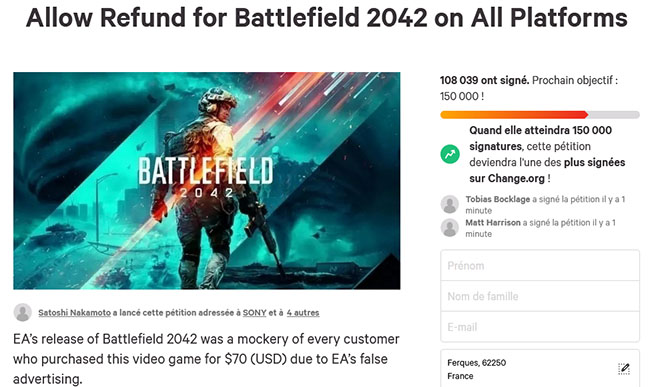Open the Battlefield 2042 petition image
The image size is (650, 387).
[207, 181]
